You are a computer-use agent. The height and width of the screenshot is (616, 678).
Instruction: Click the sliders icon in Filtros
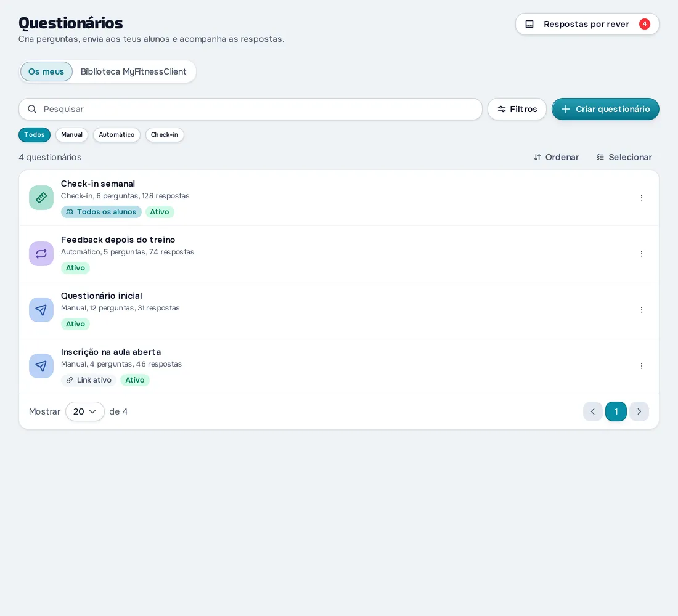[502, 109]
